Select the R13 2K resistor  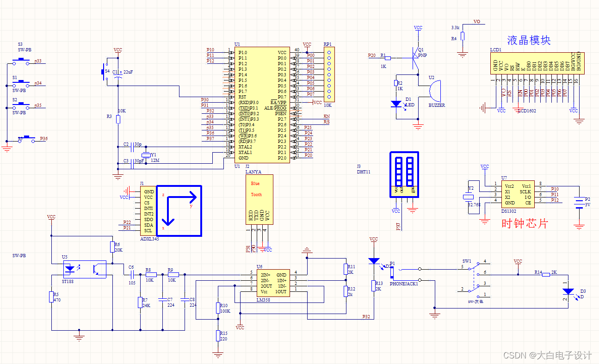coord(374,286)
